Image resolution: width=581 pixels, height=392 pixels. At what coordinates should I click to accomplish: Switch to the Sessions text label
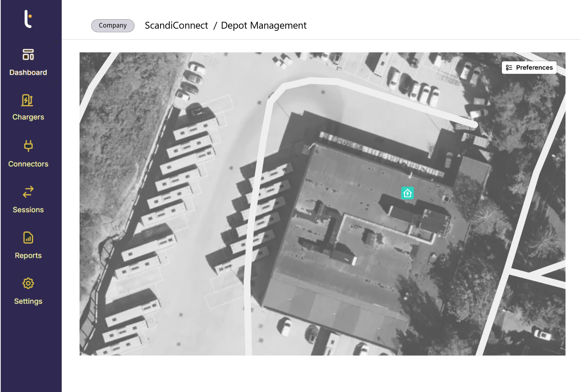click(x=28, y=210)
